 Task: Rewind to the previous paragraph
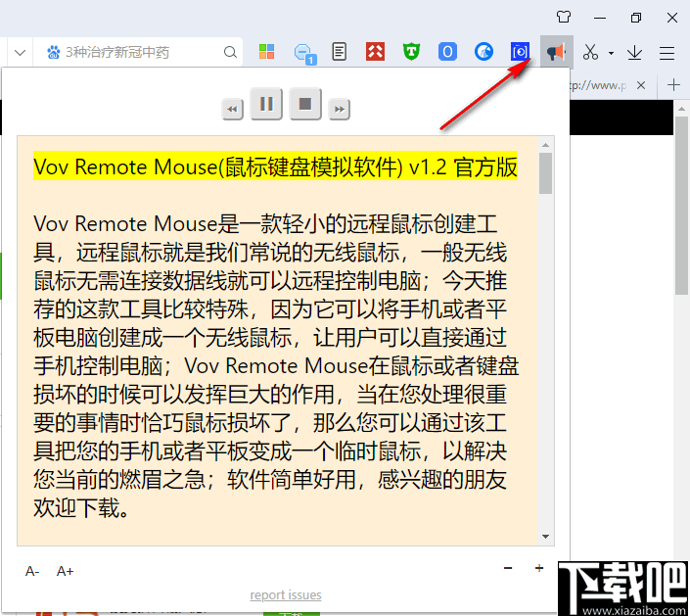pyautogui.click(x=232, y=109)
